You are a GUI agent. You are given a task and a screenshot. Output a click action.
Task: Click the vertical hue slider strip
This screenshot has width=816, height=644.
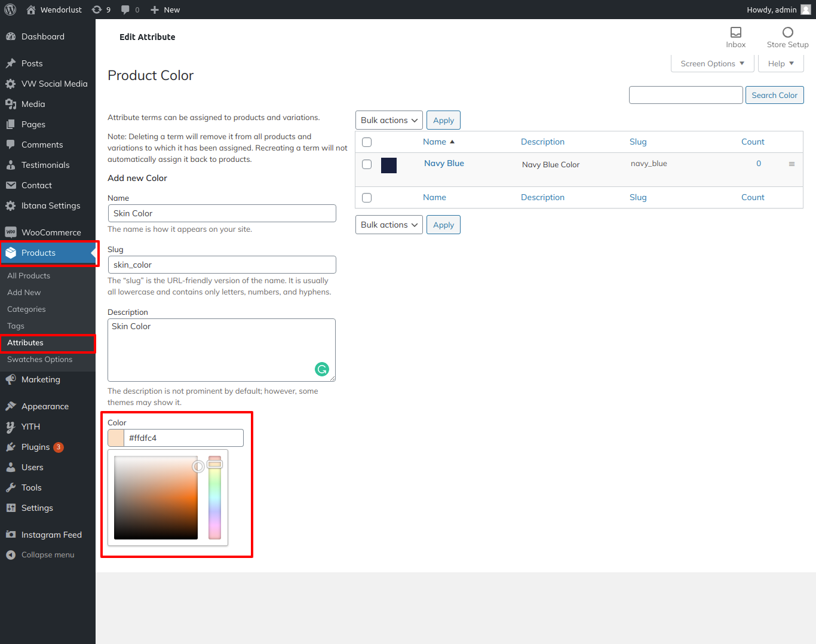point(214,502)
